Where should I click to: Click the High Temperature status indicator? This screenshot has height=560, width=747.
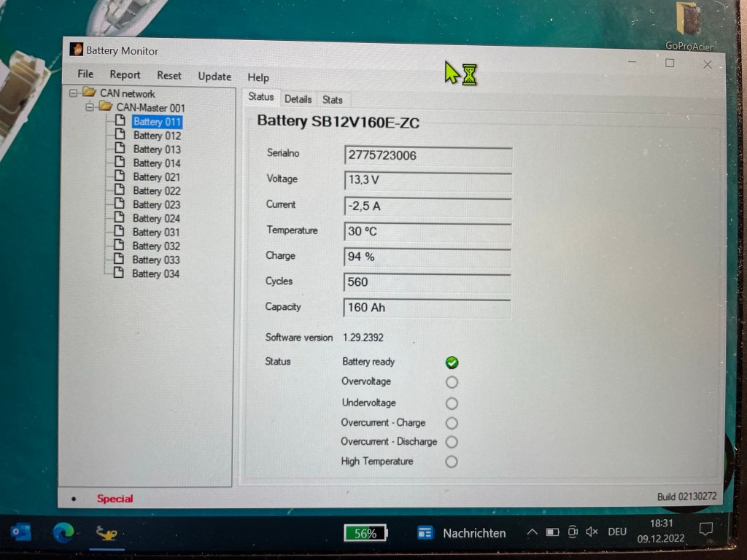coord(452,462)
